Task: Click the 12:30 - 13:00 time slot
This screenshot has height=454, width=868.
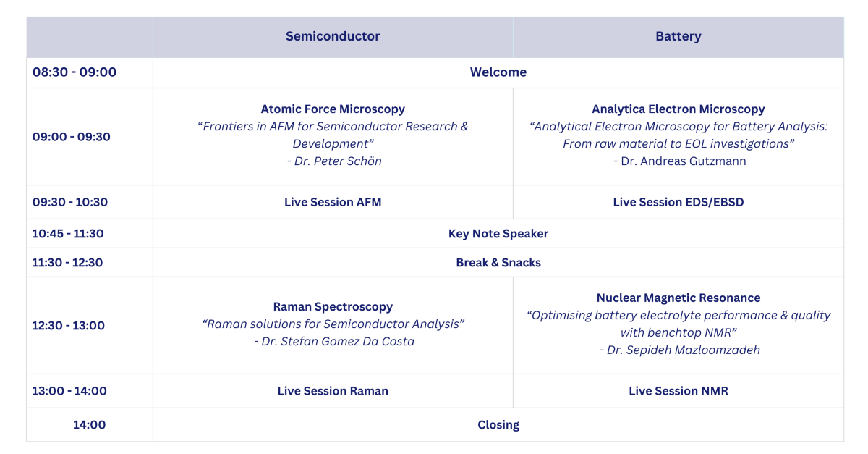Action: [69, 326]
